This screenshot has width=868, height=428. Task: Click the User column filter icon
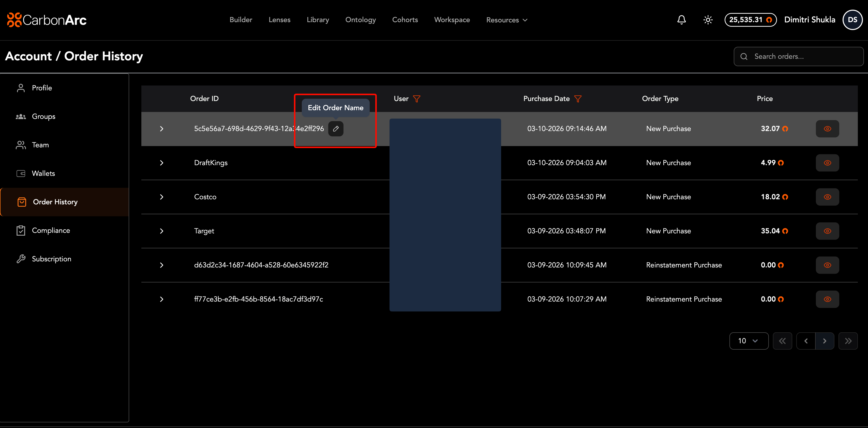416,99
